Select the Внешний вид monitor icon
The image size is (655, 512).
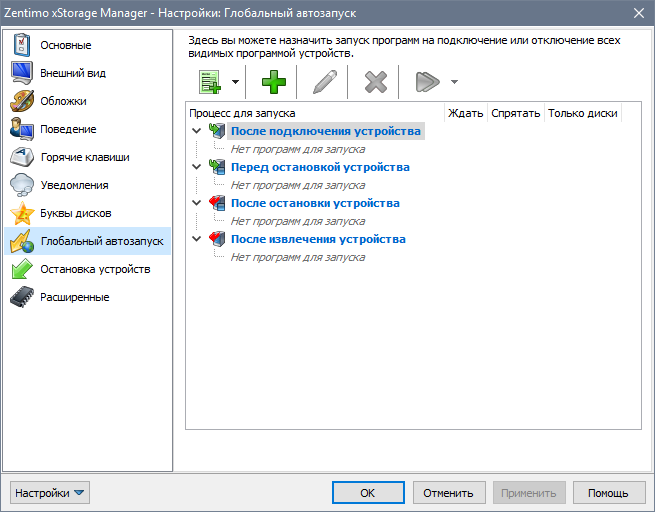pyautogui.click(x=22, y=73)
